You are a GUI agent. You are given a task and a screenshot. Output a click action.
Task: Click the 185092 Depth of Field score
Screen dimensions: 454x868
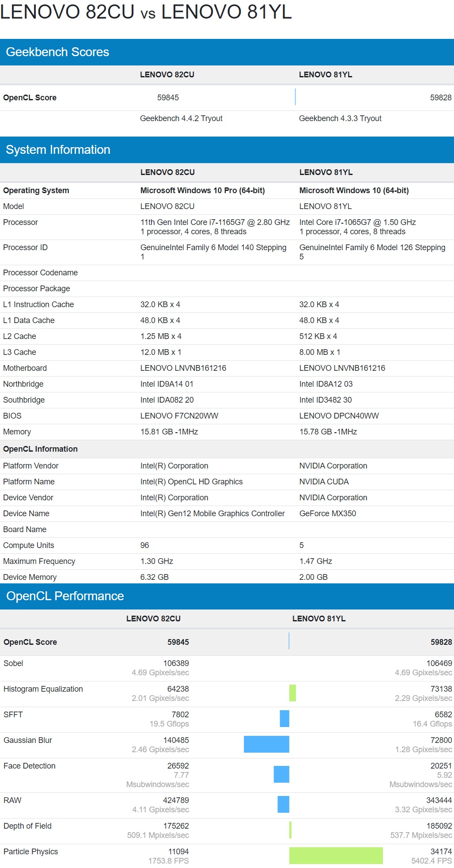[439, 826]
